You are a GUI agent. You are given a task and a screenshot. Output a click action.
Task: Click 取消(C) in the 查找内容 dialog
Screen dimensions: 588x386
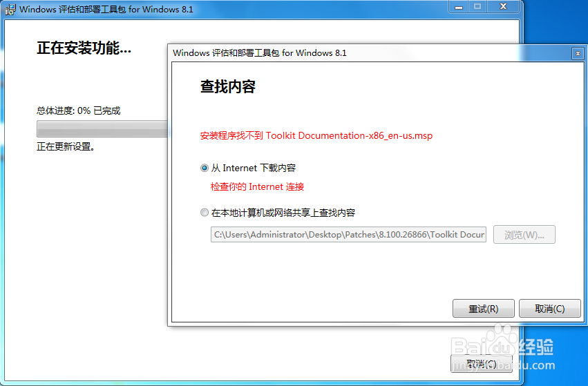(550, 309)
